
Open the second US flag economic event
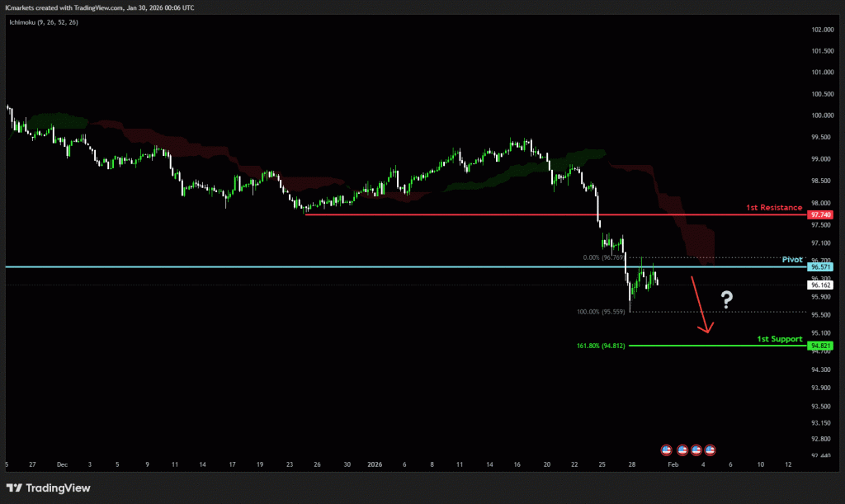[682, 450]
